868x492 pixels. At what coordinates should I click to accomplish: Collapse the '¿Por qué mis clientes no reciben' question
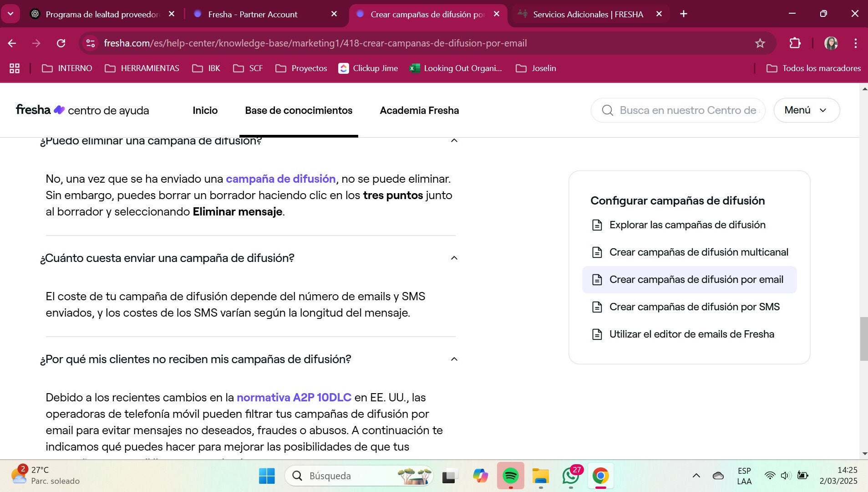454,359
